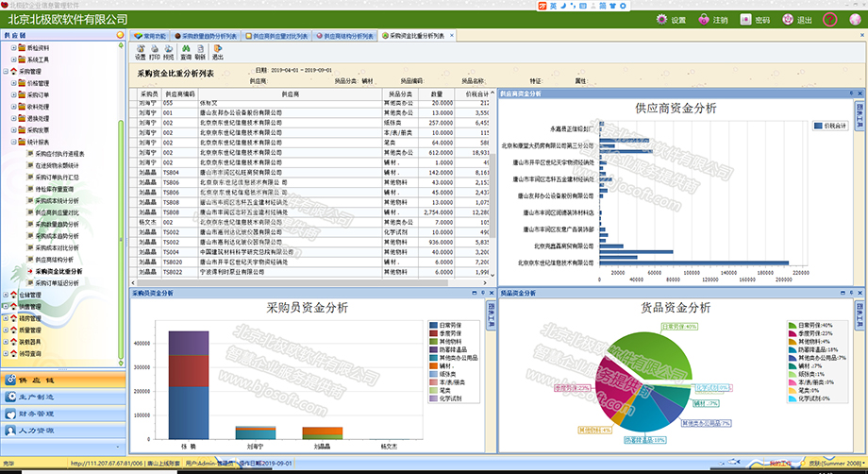Click the 数量 column header
Viewport: 868px width, 474px height.
437,94
